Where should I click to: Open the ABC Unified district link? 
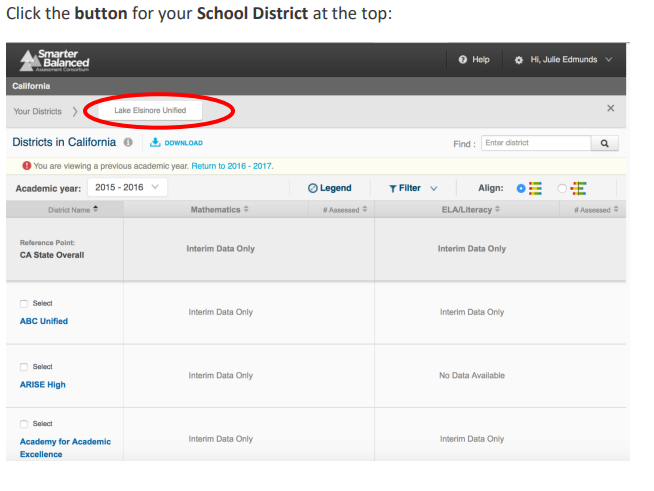click(x=44, y=321)
